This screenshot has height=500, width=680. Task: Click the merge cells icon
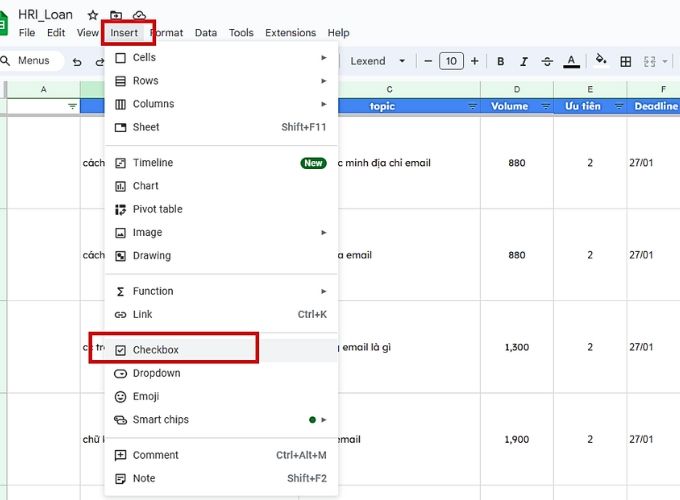pos(649,62)
